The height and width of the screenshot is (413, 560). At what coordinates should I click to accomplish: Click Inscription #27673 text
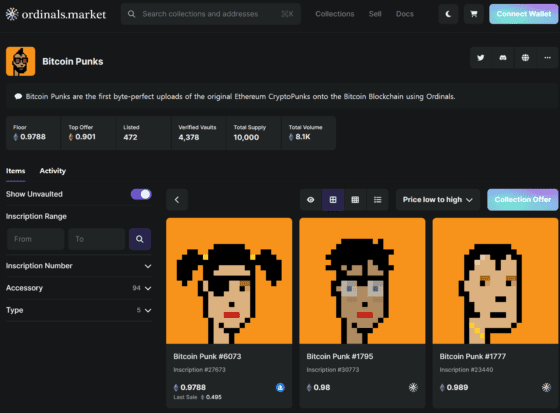click(x=199, y=370)
